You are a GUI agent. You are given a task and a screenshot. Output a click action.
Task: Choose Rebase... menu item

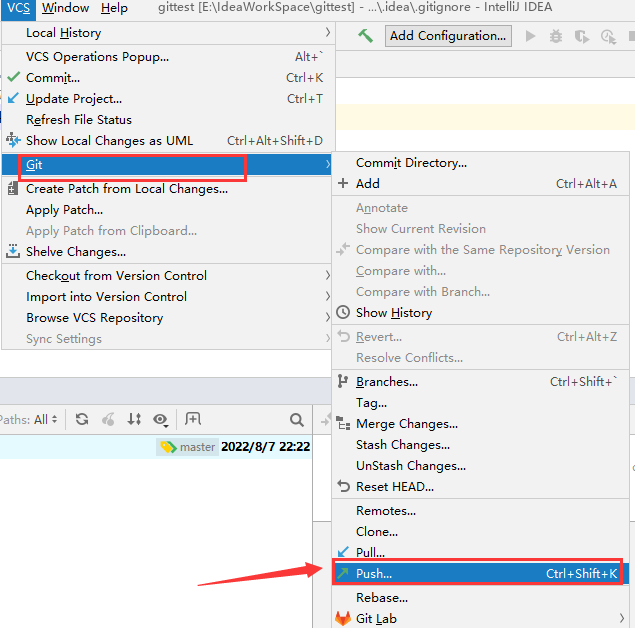coord(480,597)
